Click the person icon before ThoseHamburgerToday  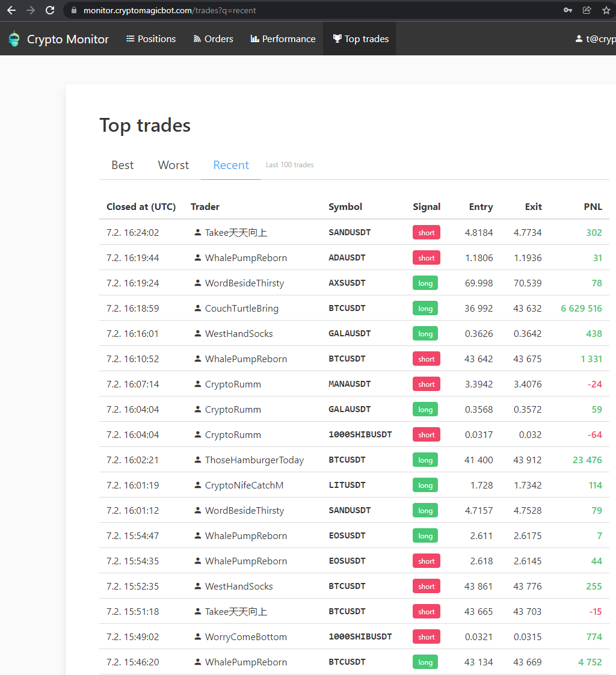coord(197,460)
